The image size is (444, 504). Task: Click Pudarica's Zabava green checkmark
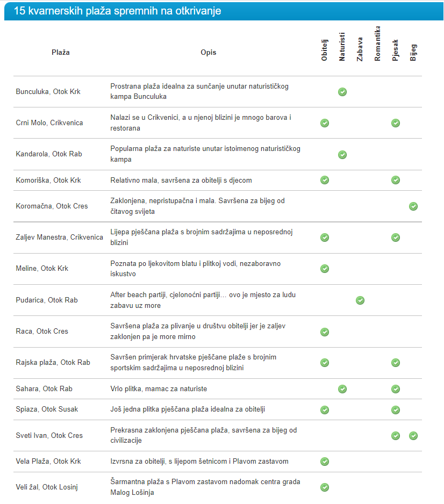coord(360,300)
